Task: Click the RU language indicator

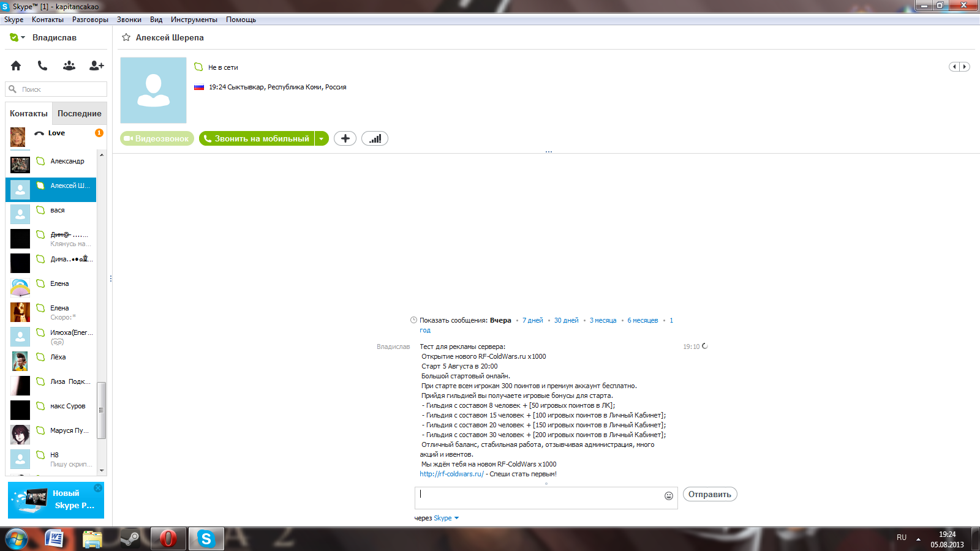Action: click(902, 538)
